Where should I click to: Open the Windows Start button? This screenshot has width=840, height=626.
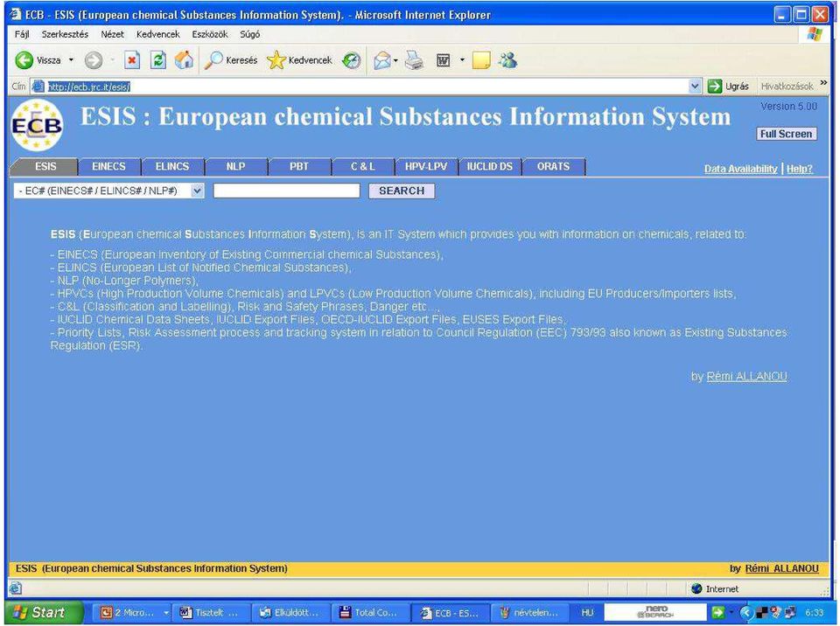coord(44,612)
